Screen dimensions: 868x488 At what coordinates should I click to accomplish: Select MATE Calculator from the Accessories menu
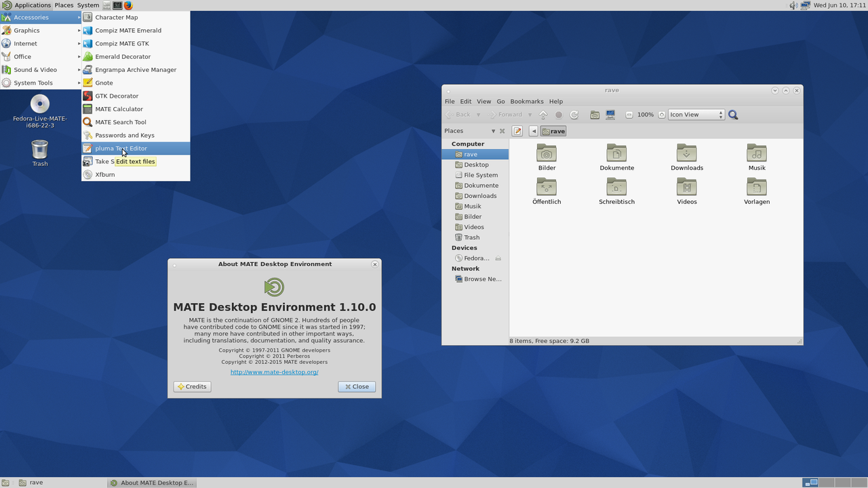(119, 109)
